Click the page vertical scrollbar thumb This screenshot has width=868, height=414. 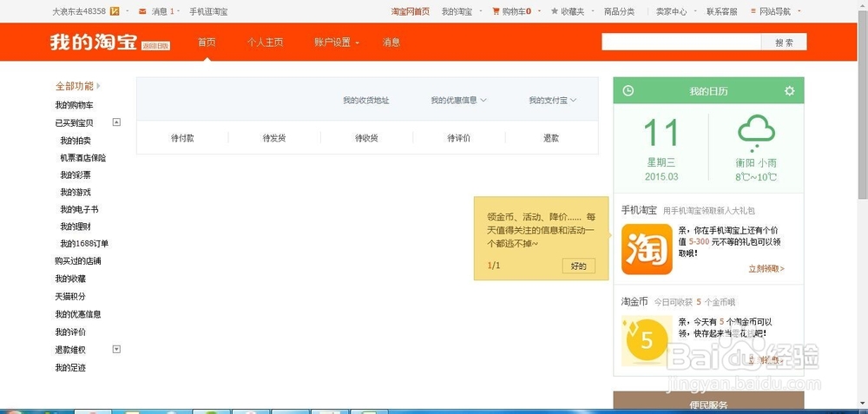[x=863, y=105]
